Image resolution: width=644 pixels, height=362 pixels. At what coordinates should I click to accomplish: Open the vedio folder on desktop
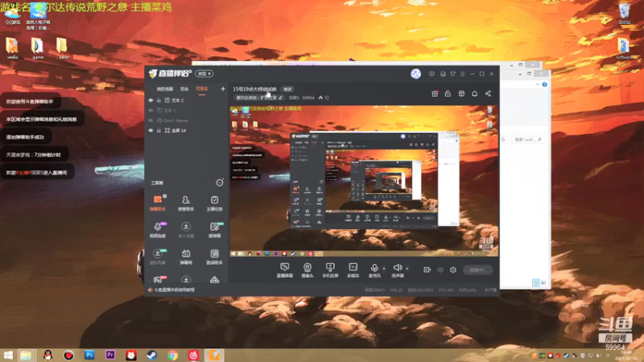point(12,48)
